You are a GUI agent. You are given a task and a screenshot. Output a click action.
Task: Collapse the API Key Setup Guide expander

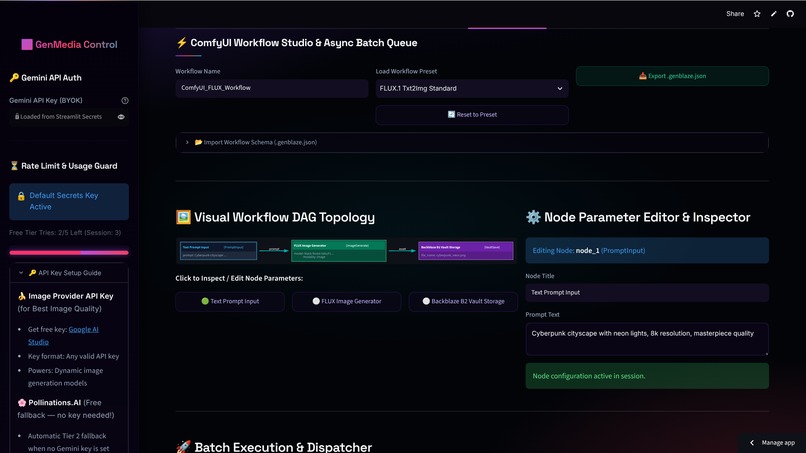click(69, 273)
